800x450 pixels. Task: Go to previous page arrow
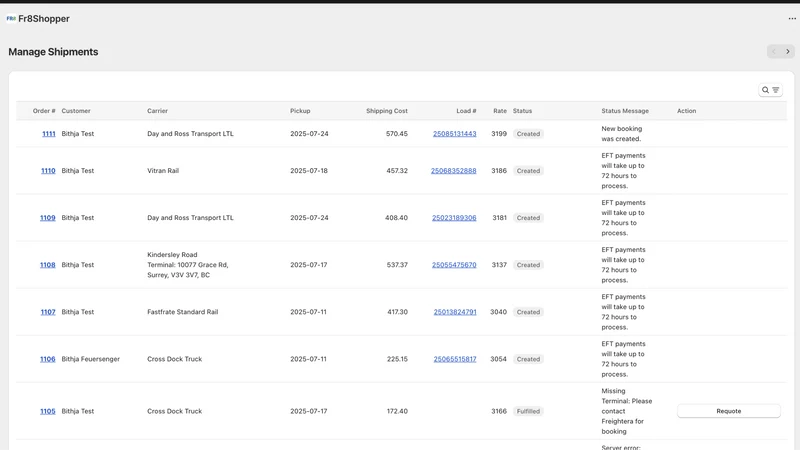tap(774, 52)
